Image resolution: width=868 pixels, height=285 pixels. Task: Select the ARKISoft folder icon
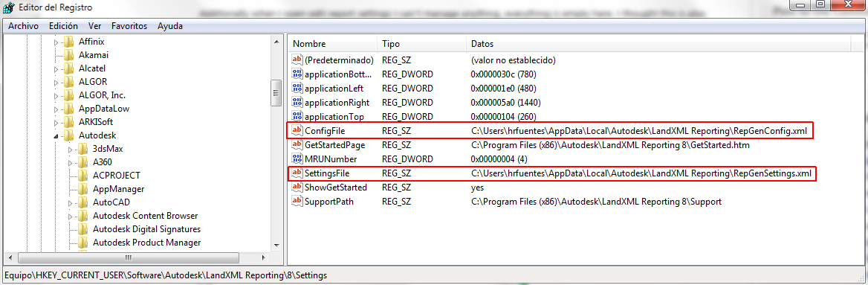pos(68,122)
